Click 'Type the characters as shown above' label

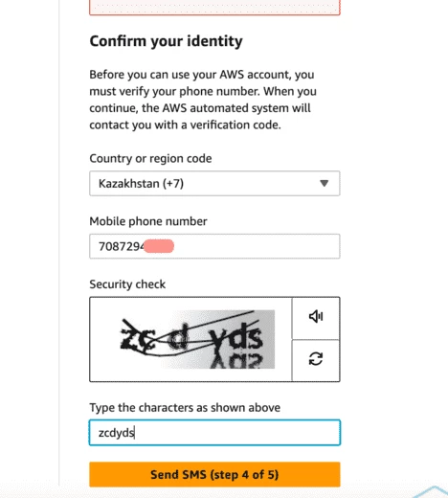(x=185, y=408)
